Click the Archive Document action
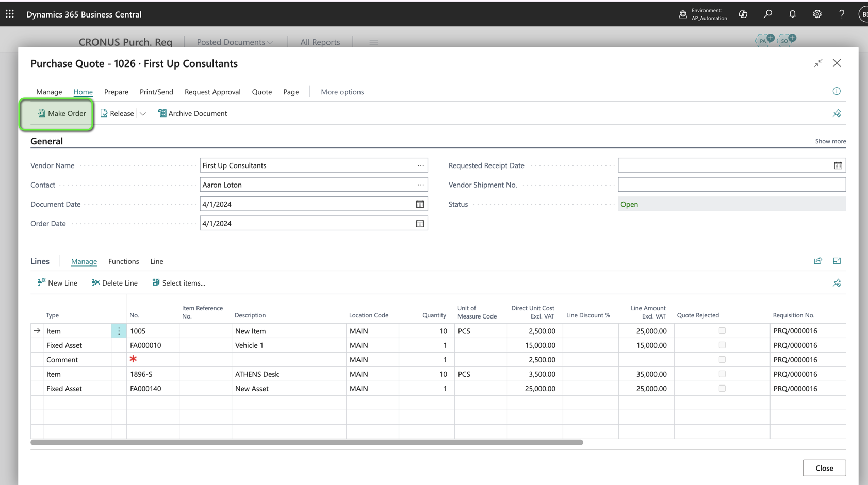Screen dimensions: 868x485 point(192,113)
